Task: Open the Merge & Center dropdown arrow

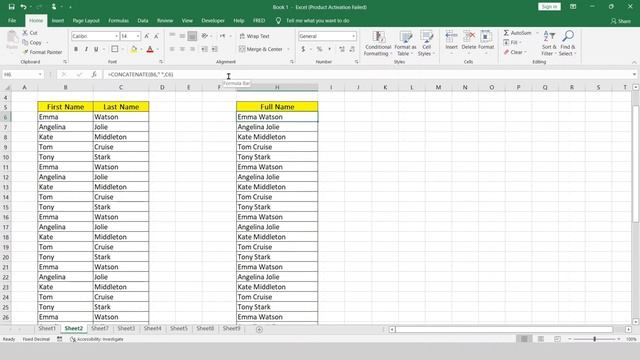Action: click(x=289, y=49)
